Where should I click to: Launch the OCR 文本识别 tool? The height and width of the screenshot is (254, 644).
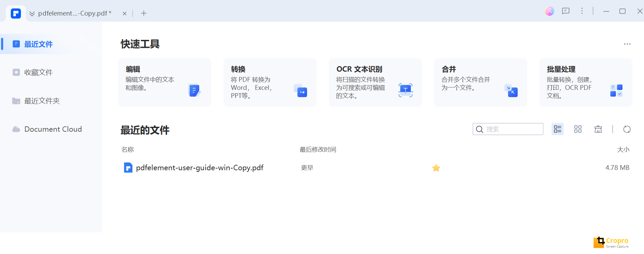[375, 82]
